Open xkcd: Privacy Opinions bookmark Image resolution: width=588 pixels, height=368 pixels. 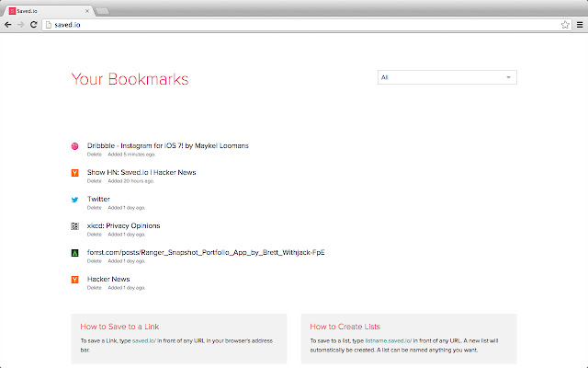[123, 225]
